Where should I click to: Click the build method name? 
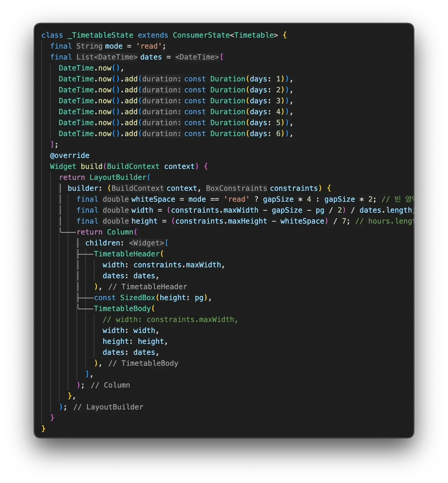point(91,166)
